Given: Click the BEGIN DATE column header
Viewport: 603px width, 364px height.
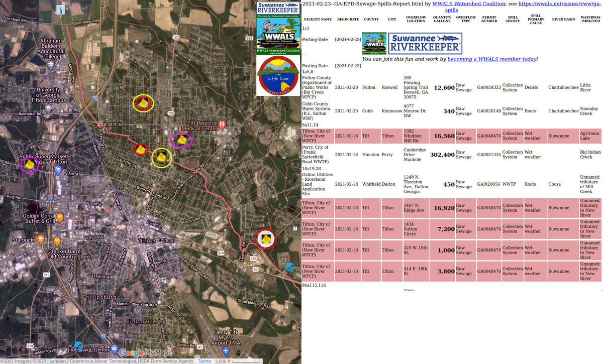Looking at the screenshot, I should pyautogui.click(x=348, y=20).
